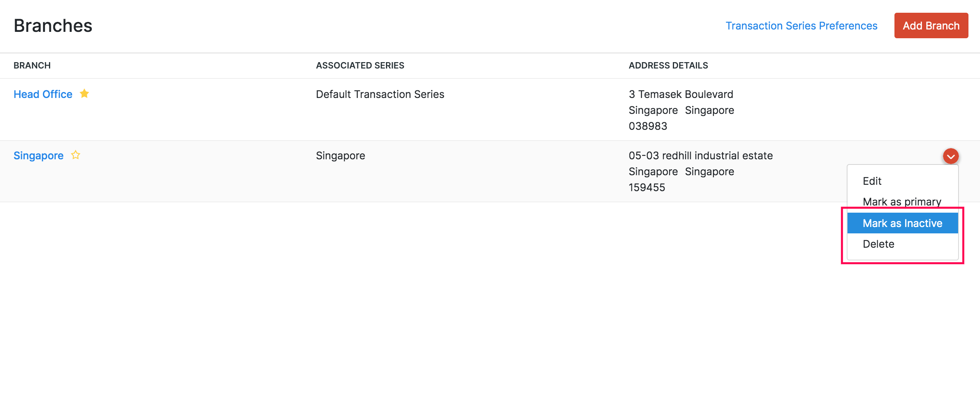Select Mark as primary option

pyautogui.click(x=902, y=202)
